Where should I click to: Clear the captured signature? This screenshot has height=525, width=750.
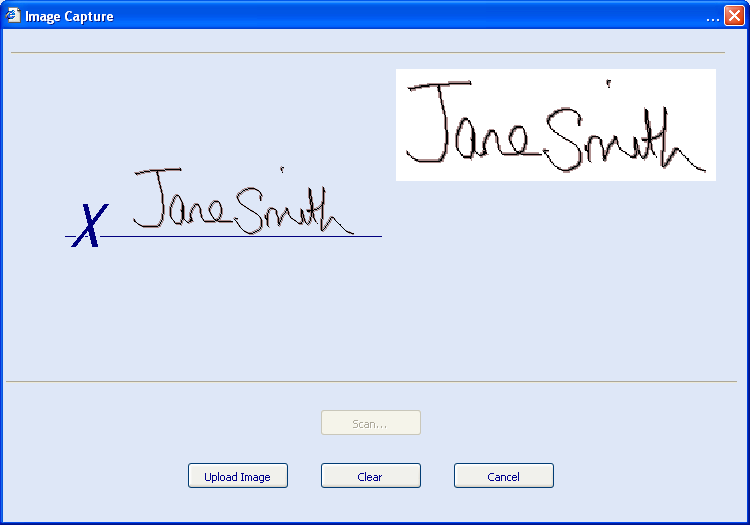370,476
